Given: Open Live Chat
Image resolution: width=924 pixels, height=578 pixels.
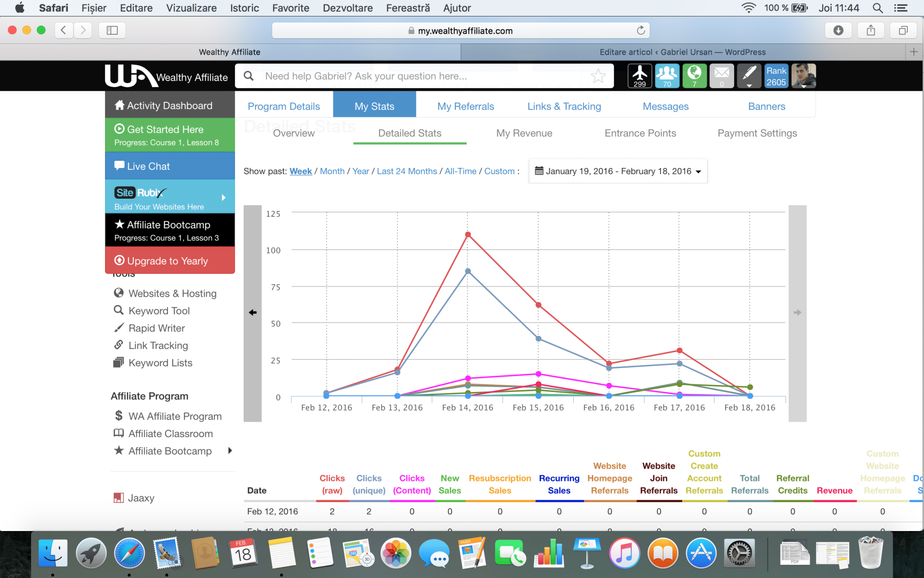Looking at the screenshot, I should [x=170, y=166].
